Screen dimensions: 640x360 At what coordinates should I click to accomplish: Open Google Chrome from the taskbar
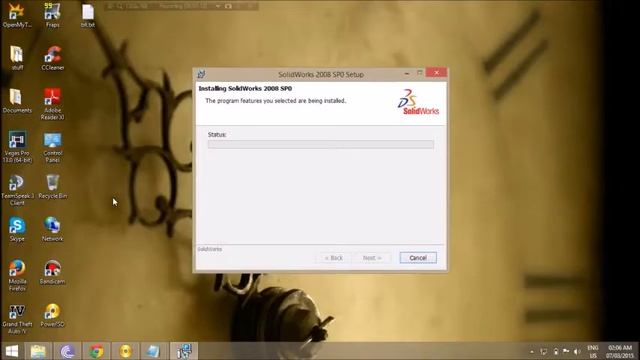[96, 351]
